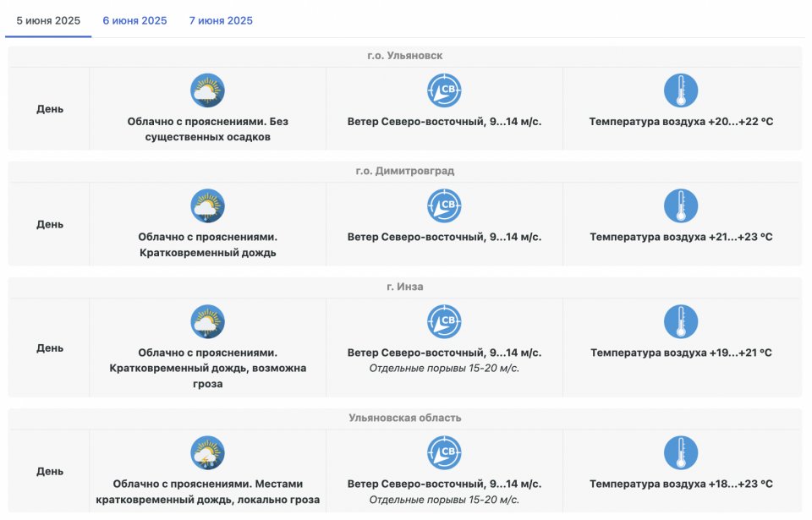Image resolution: width=812 pixels, height=520 pixels.
Task: Click the thermometer icon for Ульяновская область
Action: [x=681, y=453]
